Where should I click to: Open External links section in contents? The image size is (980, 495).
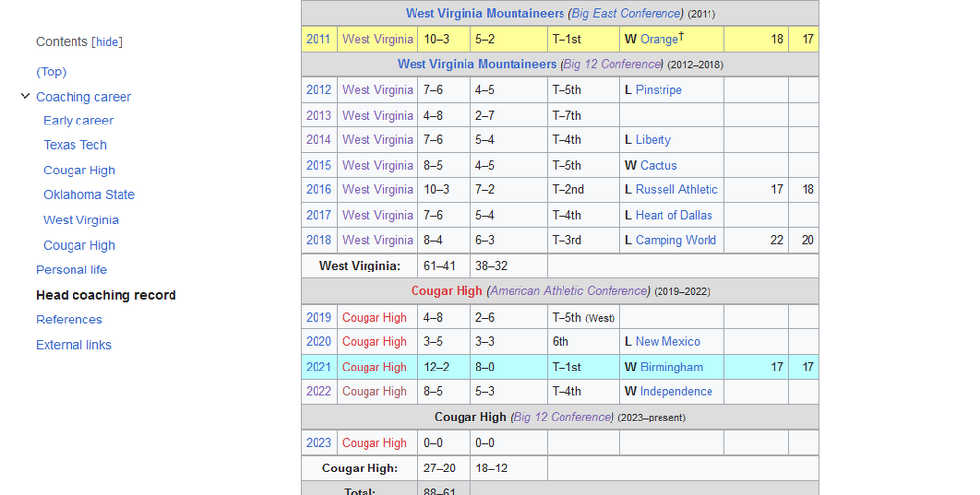73,345
